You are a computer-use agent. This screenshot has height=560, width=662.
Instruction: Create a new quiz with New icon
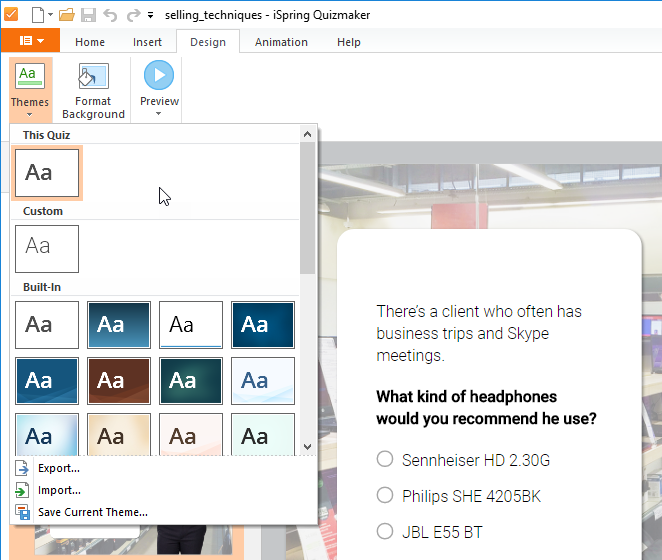pos(38,15)
